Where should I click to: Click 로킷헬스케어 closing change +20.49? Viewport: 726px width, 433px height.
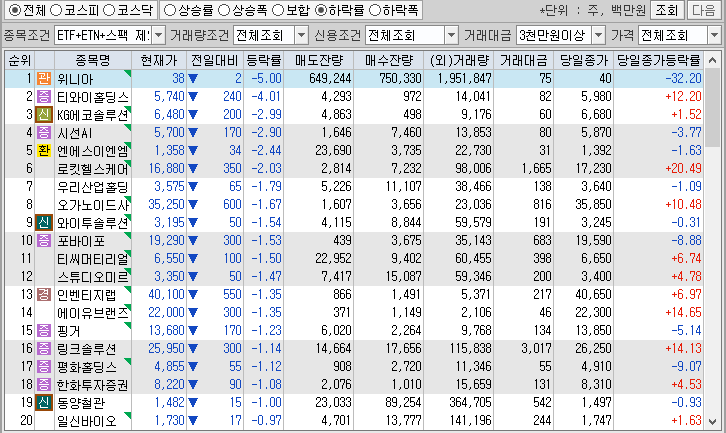[x=683, y=169]
